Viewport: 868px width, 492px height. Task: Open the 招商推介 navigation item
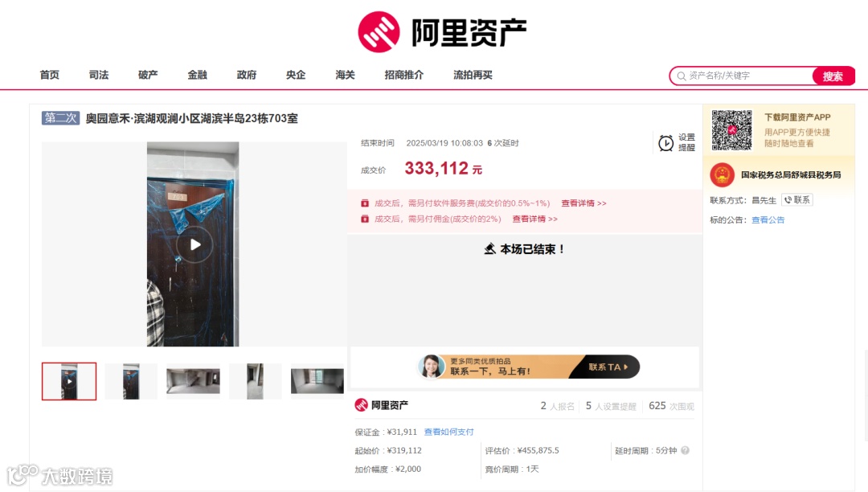(404, 75)
